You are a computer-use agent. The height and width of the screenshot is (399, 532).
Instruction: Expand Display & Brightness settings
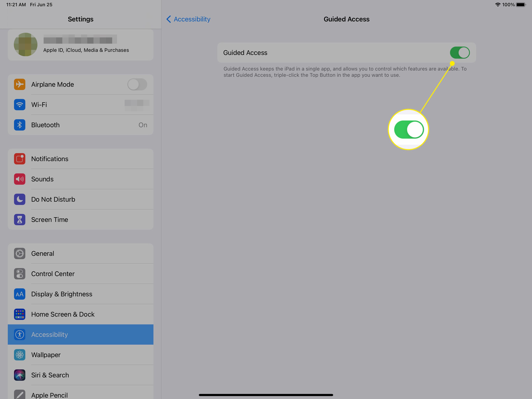click(80, 293)
